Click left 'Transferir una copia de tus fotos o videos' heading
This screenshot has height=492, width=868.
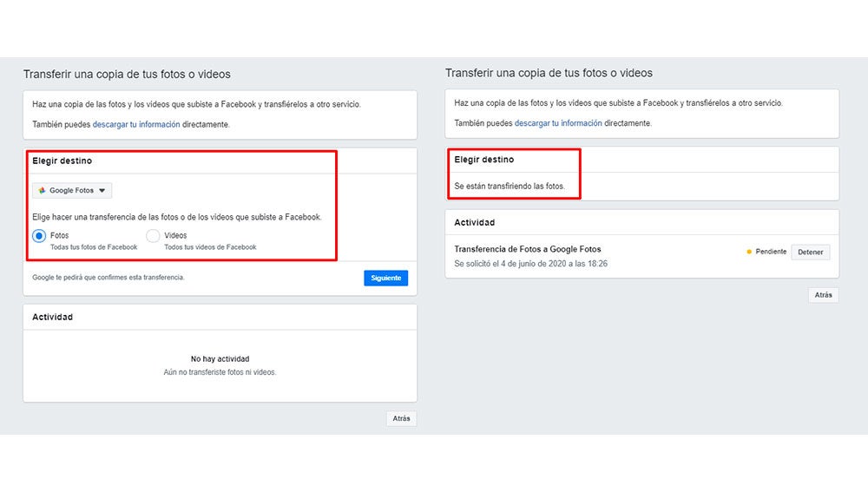[x=127, y=74]
